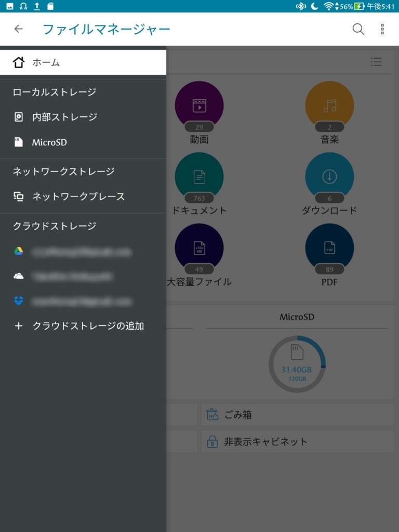Click the network place computer icon

[19, 196]
